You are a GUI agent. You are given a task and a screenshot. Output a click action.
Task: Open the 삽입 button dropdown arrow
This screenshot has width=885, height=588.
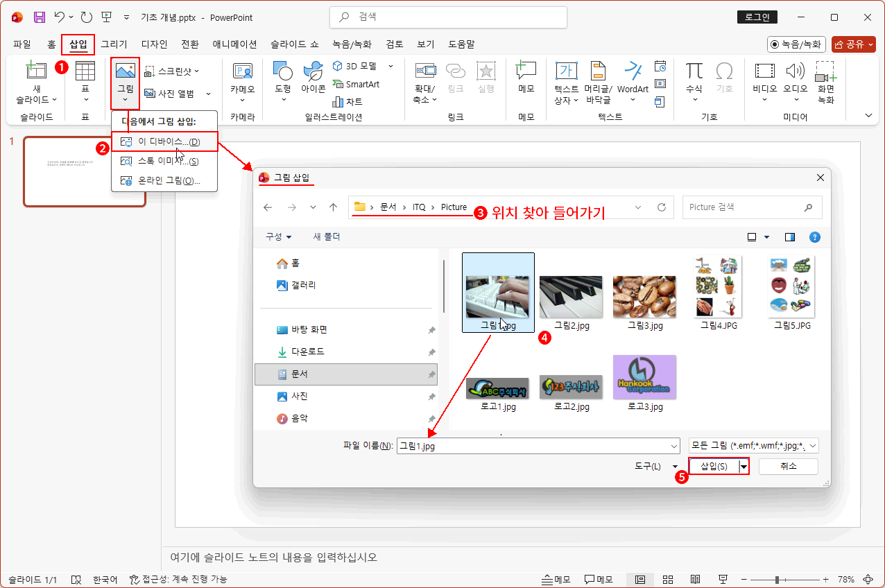tap(744, 467)
